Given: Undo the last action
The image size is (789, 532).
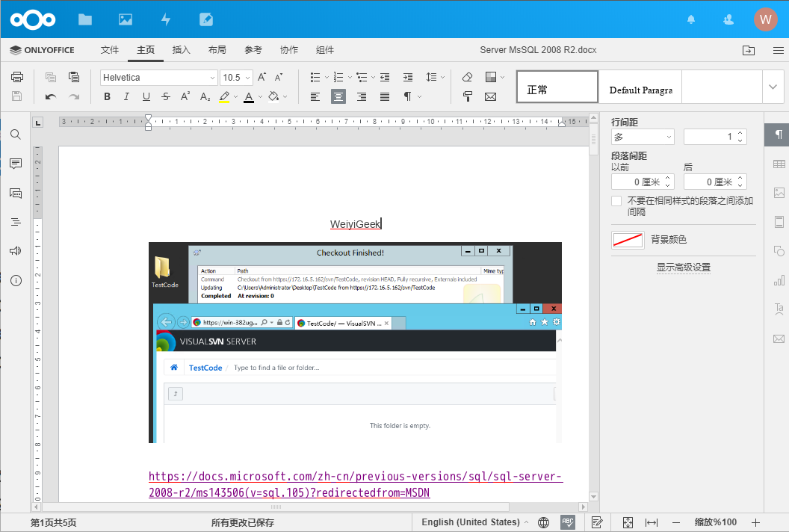Looking at the screenshot, I should tap(50, 96).
